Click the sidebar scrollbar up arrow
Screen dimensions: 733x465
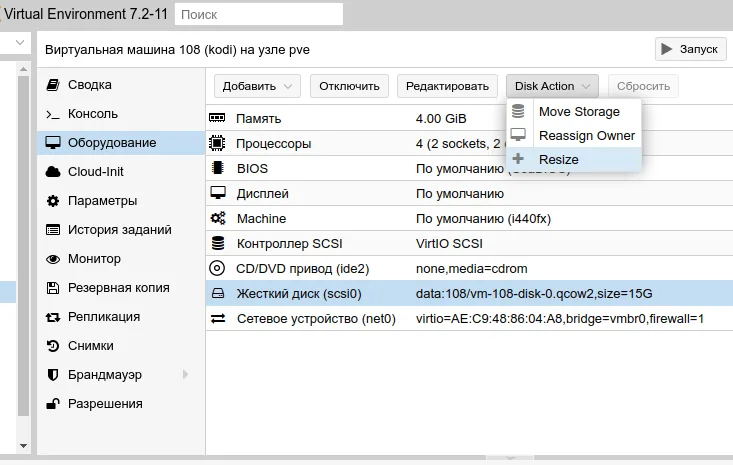pos(23,69)
